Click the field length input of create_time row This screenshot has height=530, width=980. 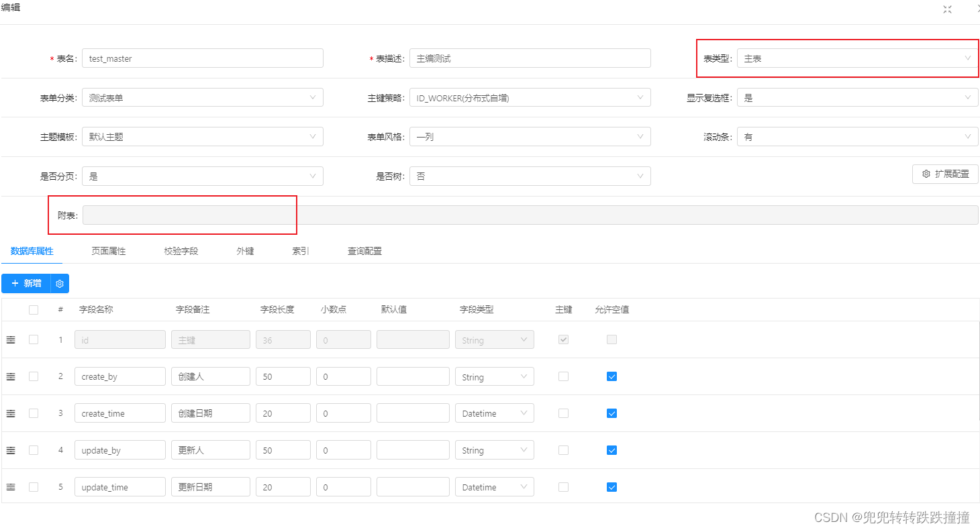click(283, 413)
